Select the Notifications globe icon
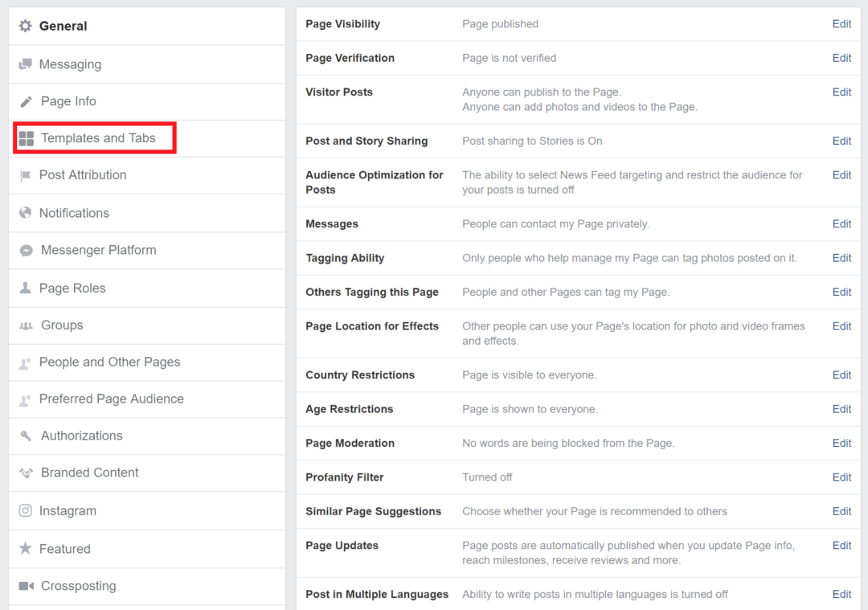 coord(25,213)
